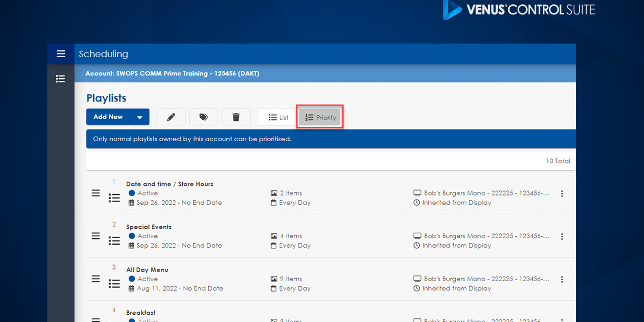Viewport: 644px width, 322px height.
Task: Switch to List view
Action: point(278,118)
